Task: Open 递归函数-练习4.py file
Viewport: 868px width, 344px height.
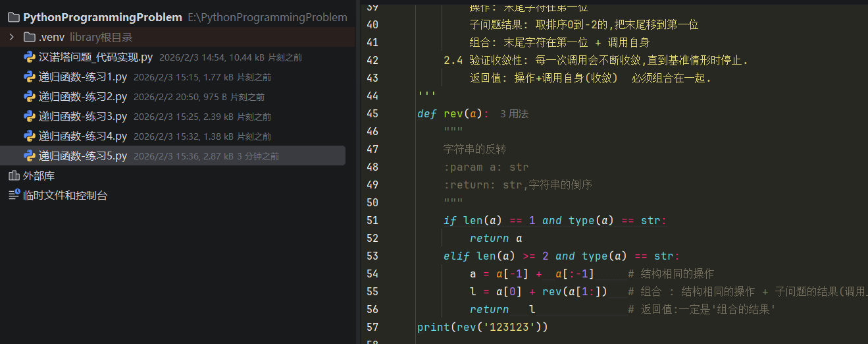Action: (83, 136)
